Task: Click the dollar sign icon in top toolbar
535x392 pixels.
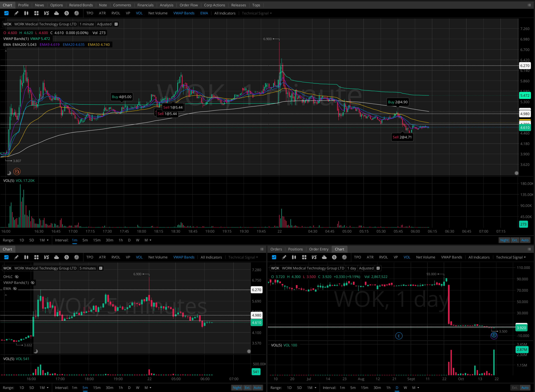Action: click(x=67, y=13)
